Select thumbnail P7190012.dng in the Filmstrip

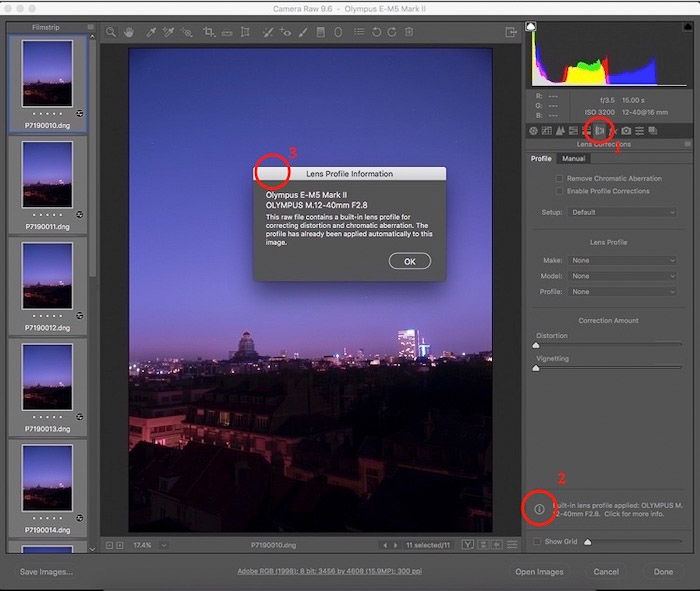pyautogui.click(x=47, y=278)
